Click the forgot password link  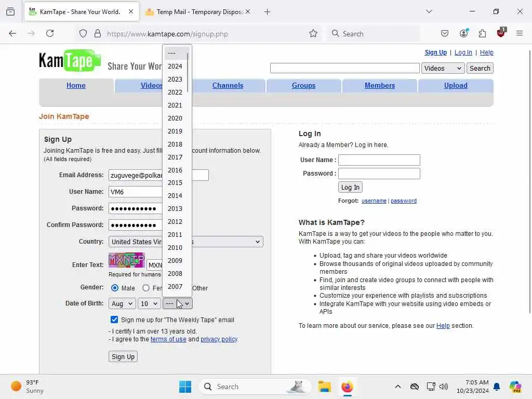coord(403,201)
